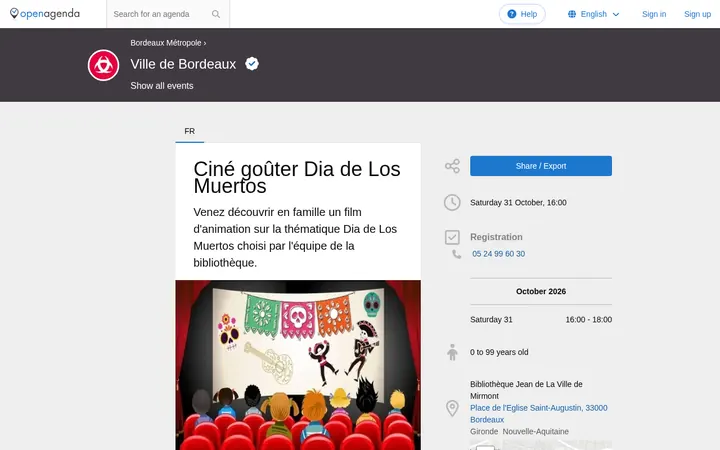Click the verified badge icon

252,64
